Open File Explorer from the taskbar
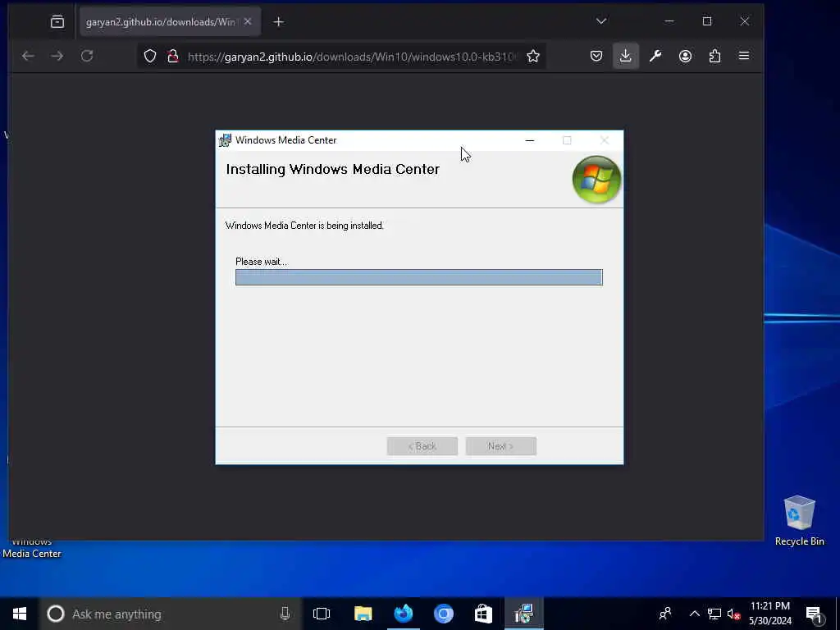The image size is (840, 630). [x=363, y=614]
